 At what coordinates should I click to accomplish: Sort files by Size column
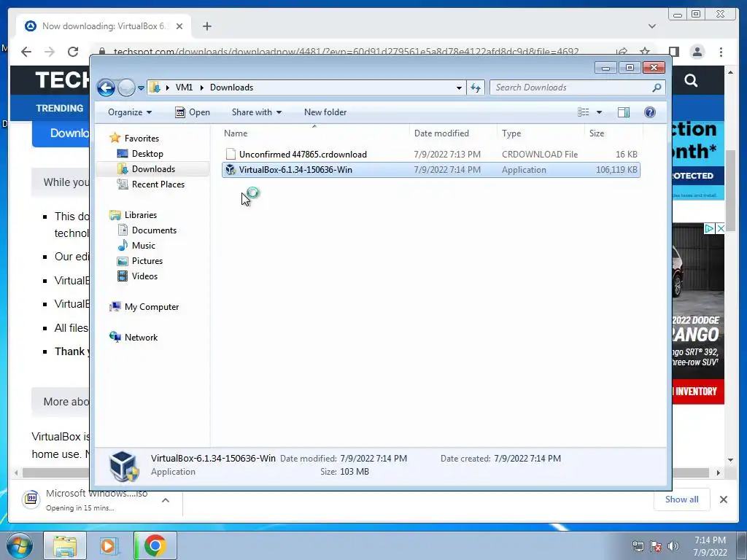click(597, 133)
